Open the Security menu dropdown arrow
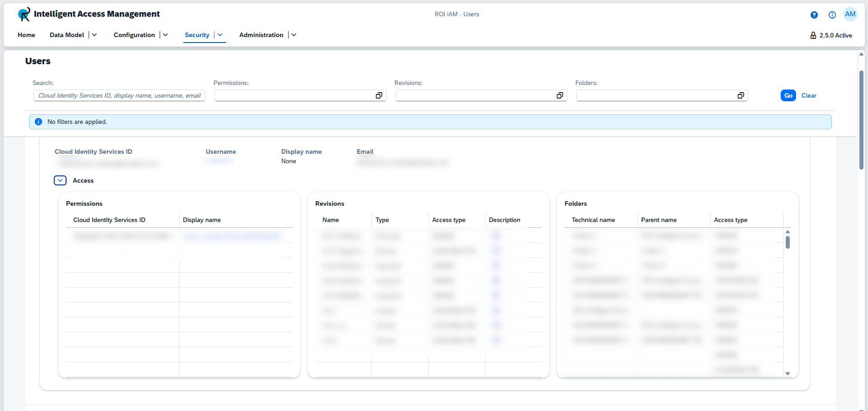This screenshot has height=411, width=868. tap(220, 35)
